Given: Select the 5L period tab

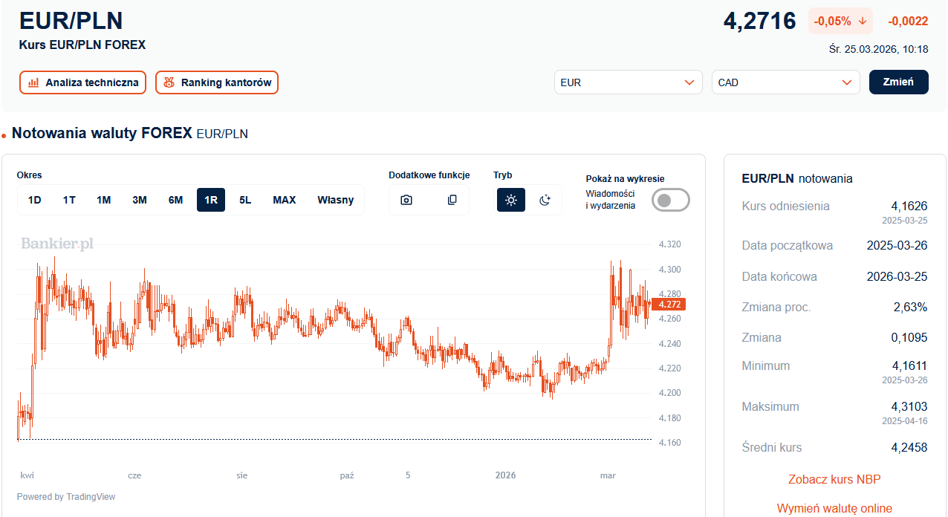Looking at the screenshot, I should pyautogui.click(x=245, y=200).
